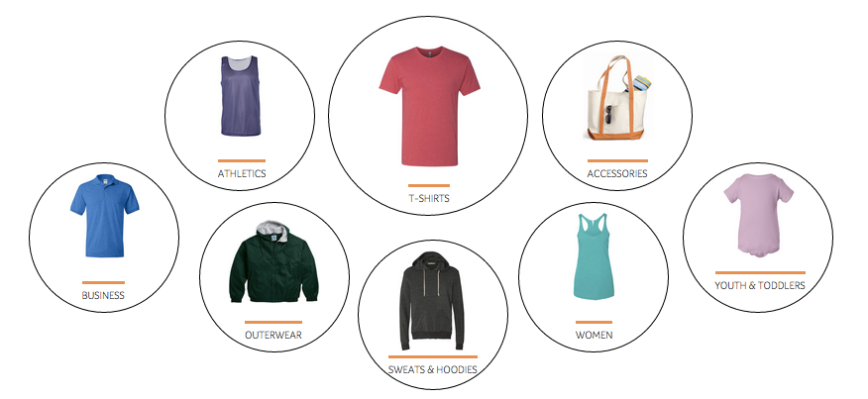Open the canvas tote bag image
Viewport: 868px width, 399px height.
coord(618,97)
